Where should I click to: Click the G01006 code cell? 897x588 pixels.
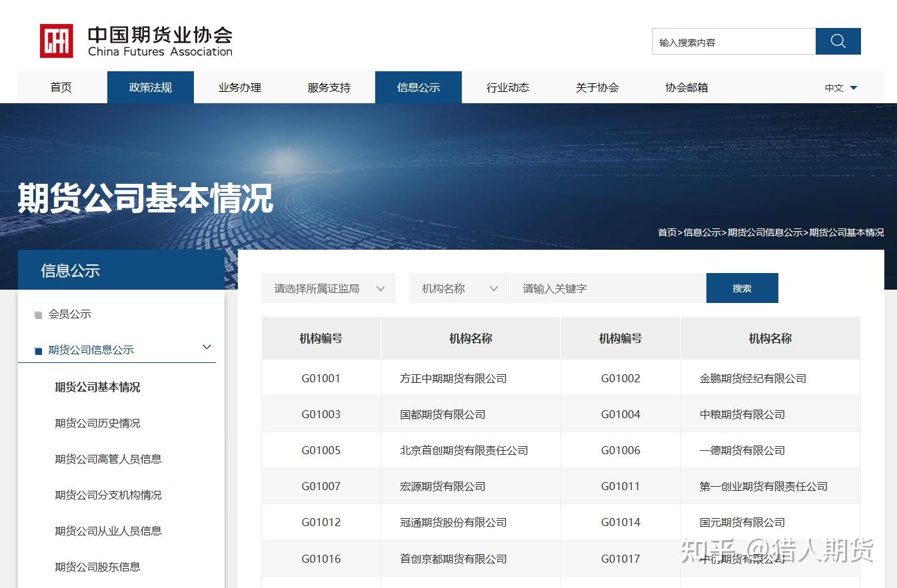(x=620, y=450)
